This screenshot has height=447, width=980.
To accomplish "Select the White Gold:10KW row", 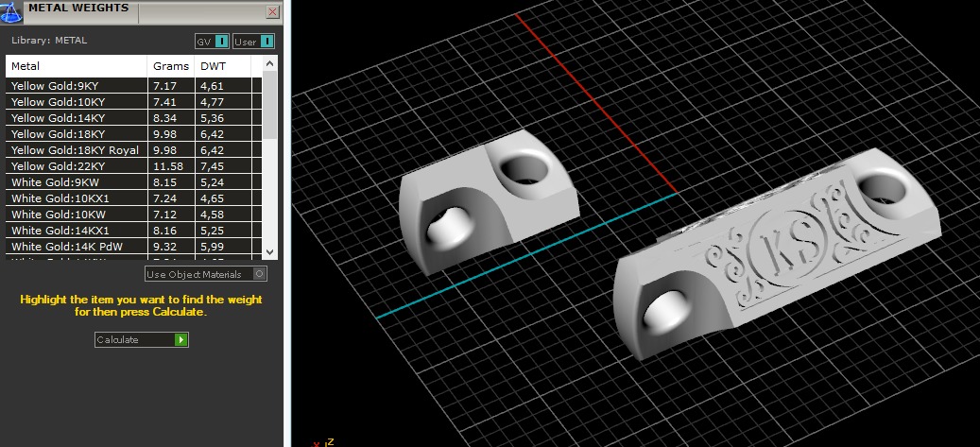I will pos(134,215).
